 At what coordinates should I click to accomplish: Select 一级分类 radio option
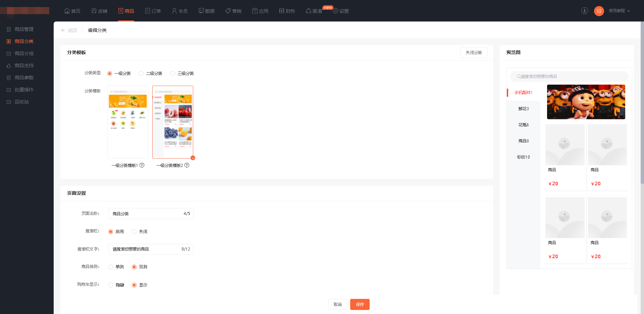pos(110,74)
